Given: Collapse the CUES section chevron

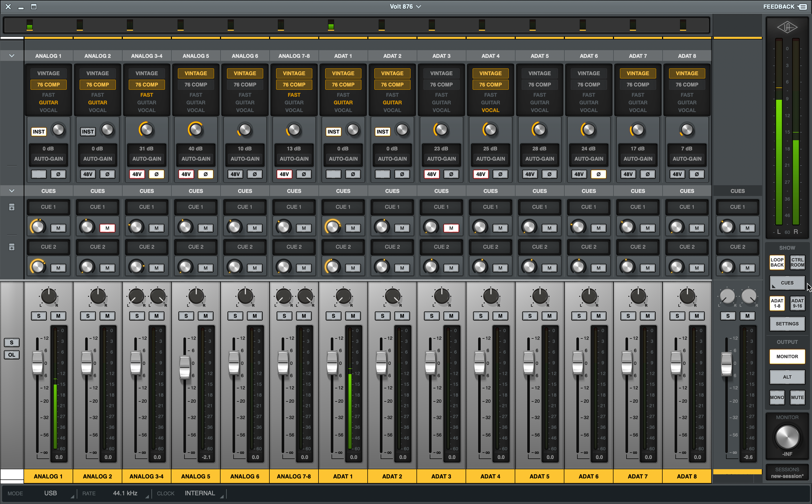Looking at the screenshot, I should pos(12,191).
